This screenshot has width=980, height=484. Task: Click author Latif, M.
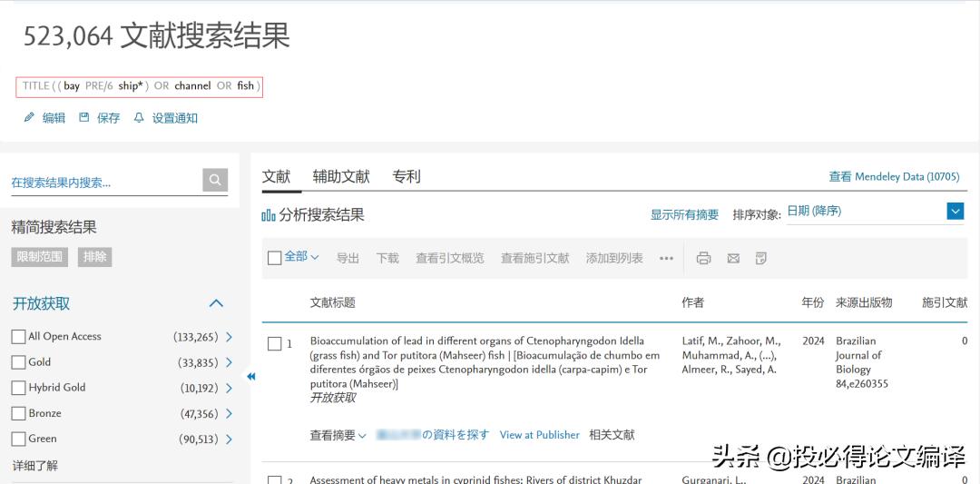[x=701, y=341]
